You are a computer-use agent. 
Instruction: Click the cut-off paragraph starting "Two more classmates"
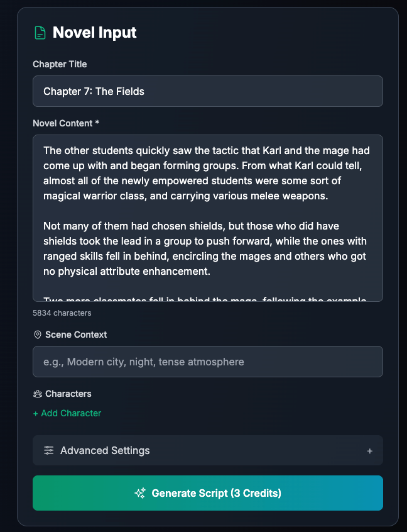[206, 298]
